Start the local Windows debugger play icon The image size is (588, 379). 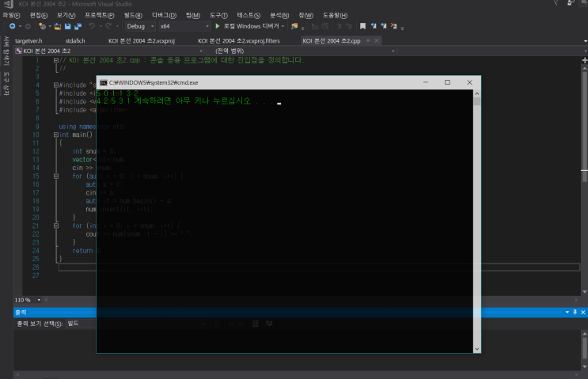point(218,26)
